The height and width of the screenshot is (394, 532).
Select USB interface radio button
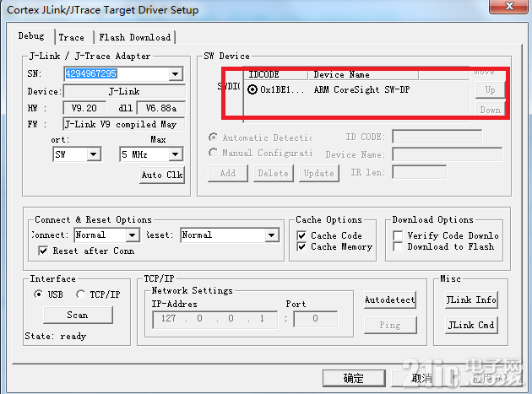point(39,294)
